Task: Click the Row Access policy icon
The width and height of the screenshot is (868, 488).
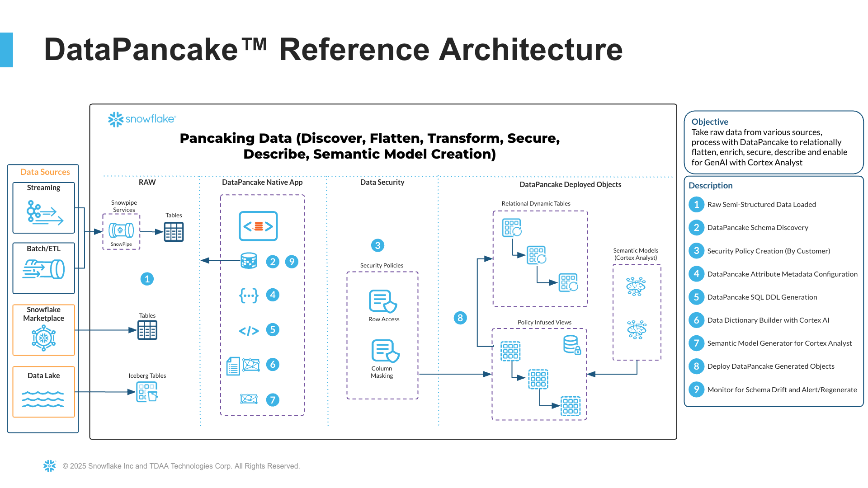Action: pyautogui.click(x=383, y=301)
